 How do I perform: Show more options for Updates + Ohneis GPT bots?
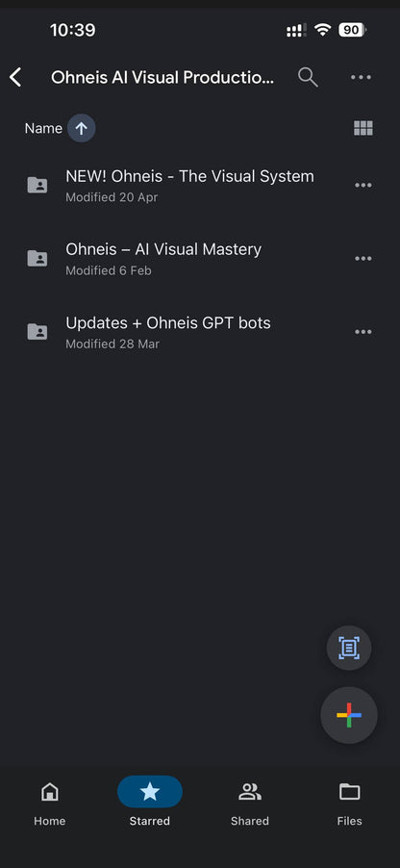(x=362, y=332)
